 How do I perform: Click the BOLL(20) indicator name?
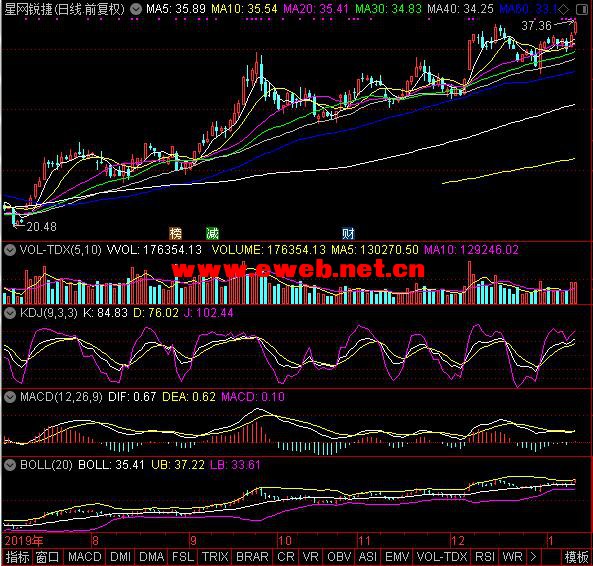click(46, 465)
